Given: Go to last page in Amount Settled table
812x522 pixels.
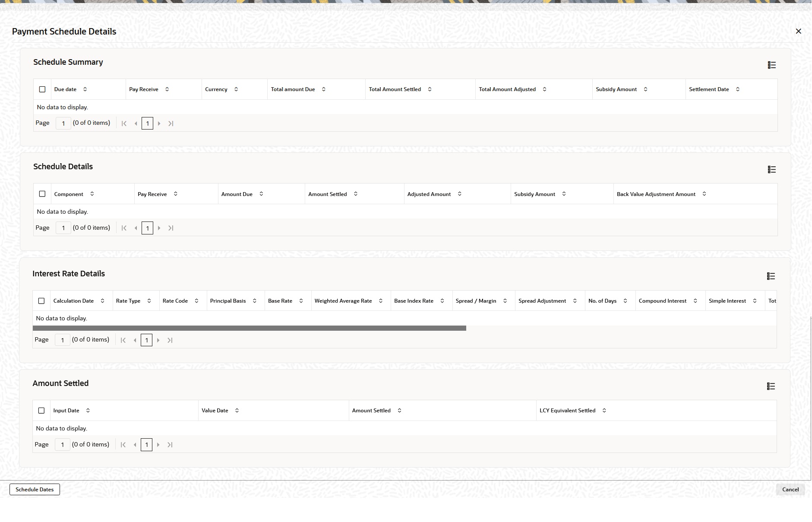Looking at the screenshot, I should [x=170, y=445].
